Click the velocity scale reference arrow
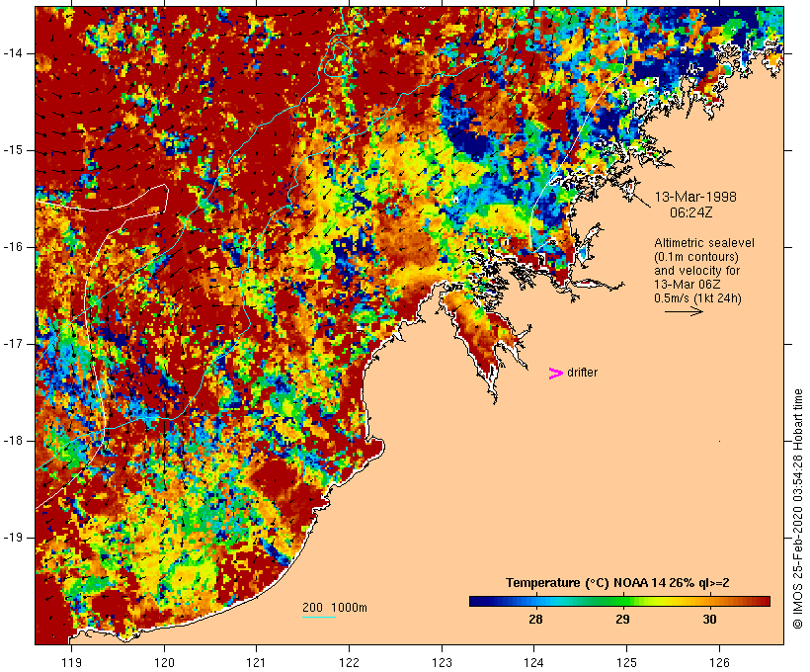 pos(683,311)
